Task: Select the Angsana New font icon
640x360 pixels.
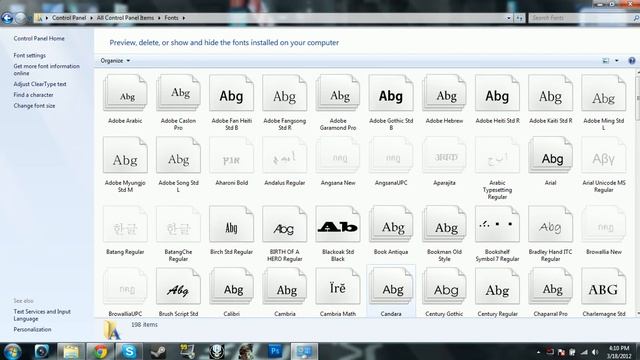Action: 338,155
